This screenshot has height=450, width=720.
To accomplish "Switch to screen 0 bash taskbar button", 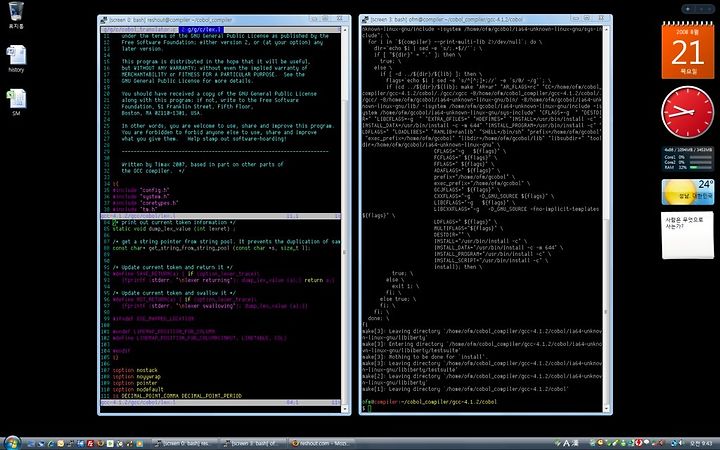I will coord(185,444).
